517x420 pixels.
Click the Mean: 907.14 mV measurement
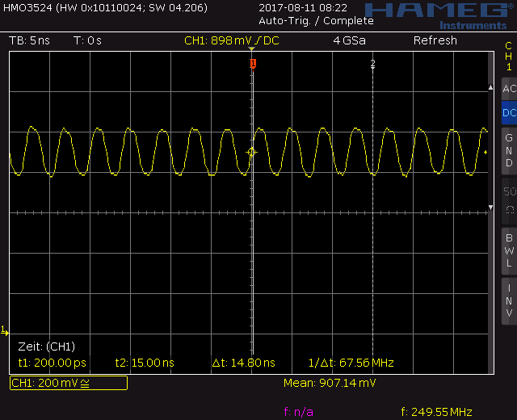[330, 383]
